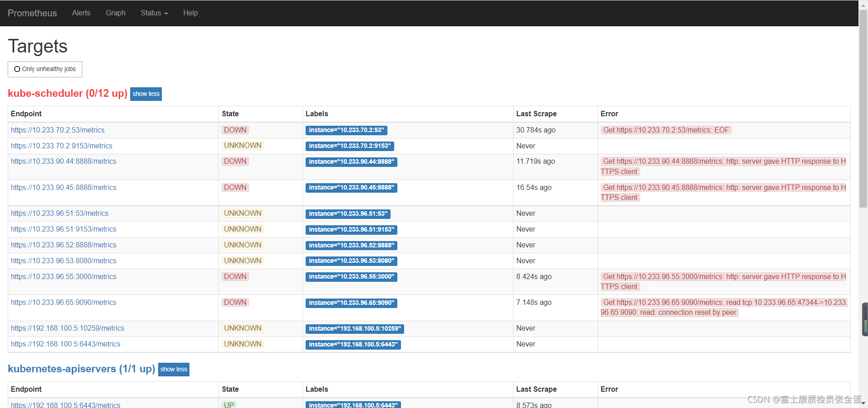Viewport: 868px width, 408px height.
Task: Click UNKNOWN state of 192.168.100.5:10259 row
Action: point(243,328)
